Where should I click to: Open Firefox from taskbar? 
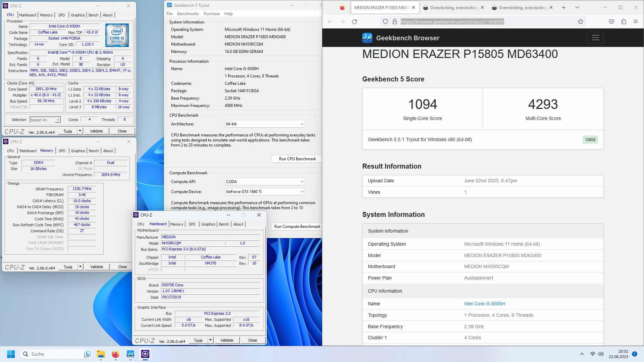pos(115,354)
